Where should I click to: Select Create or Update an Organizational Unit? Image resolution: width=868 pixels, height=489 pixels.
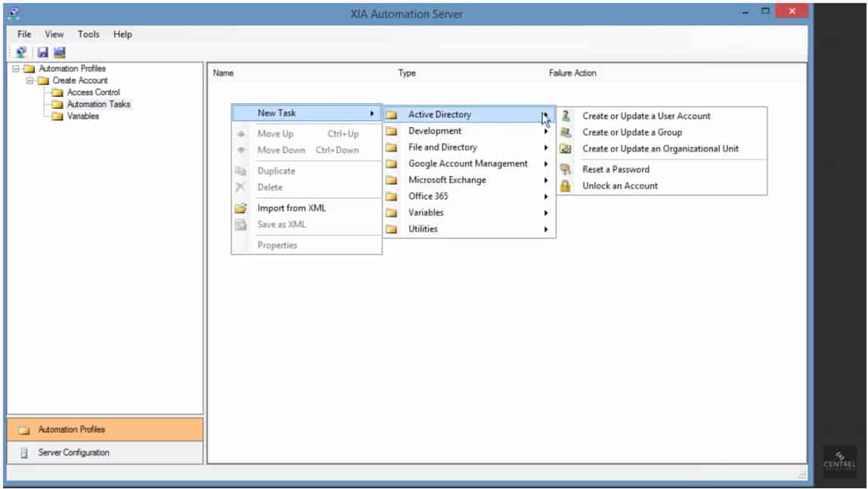662,149
